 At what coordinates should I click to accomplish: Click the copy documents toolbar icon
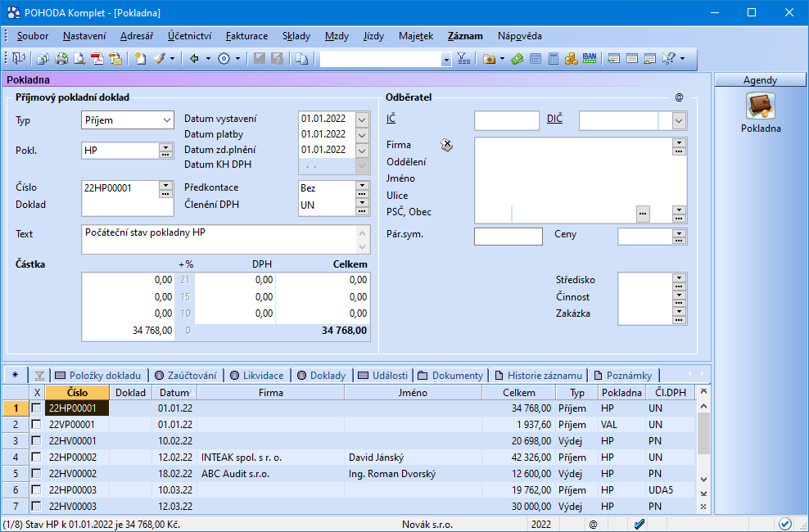click(43, 59)
